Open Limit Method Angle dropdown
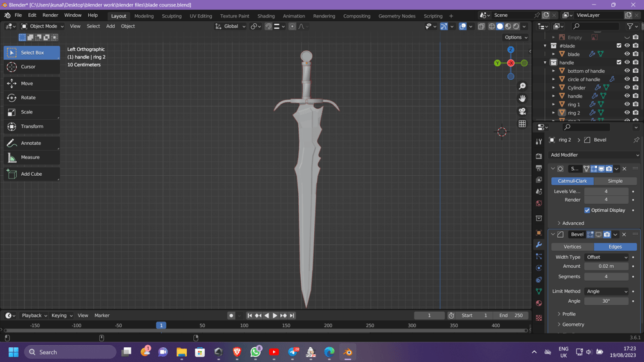This screenshot has height=362, width=644. point(607,291)
